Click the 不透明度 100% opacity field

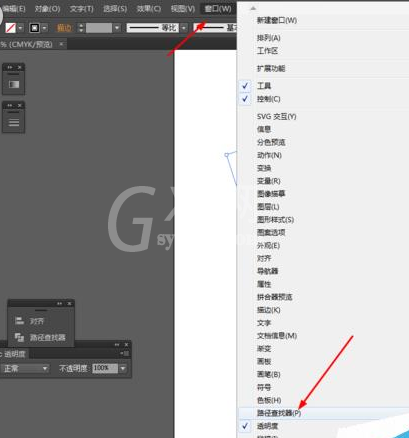click(105, 368)
